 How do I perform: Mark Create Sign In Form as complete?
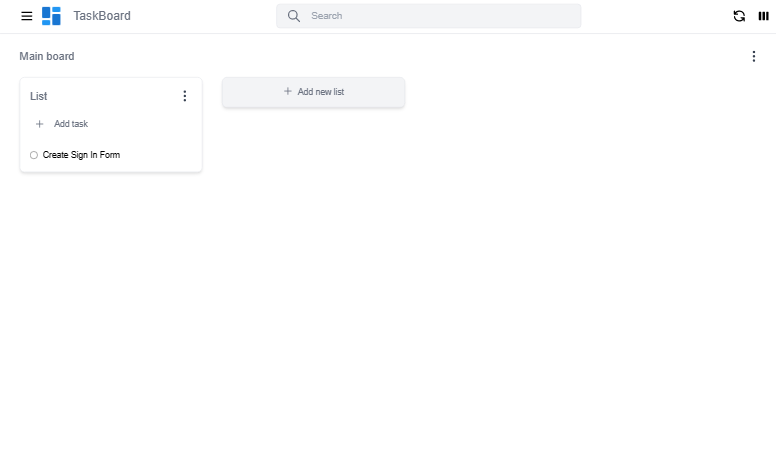[x=34, y=155]
